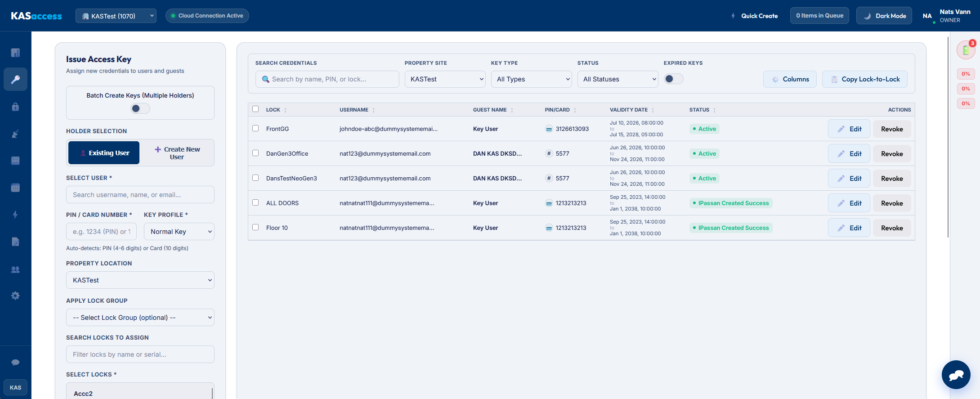Open the speech bubble sidebar icon
This screenshot has width=980, height=399.
coord(15,363)
